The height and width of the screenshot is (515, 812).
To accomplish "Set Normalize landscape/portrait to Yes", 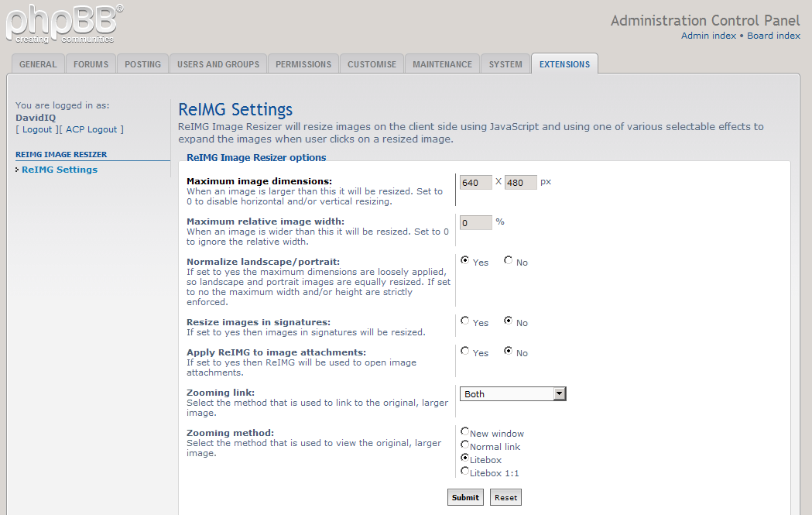I will pos(464,260).
